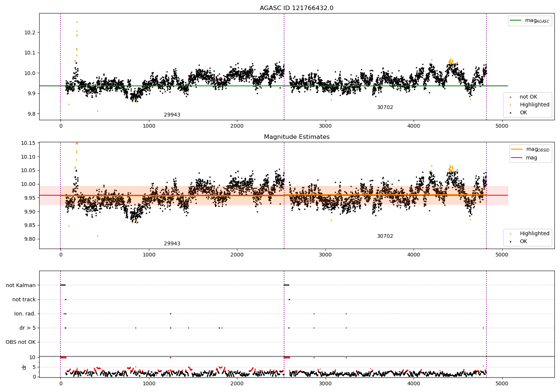The image size is (560, 392).
Task: Click the plot title AGASC ID 121766432.0
Action: coord(296,8)
